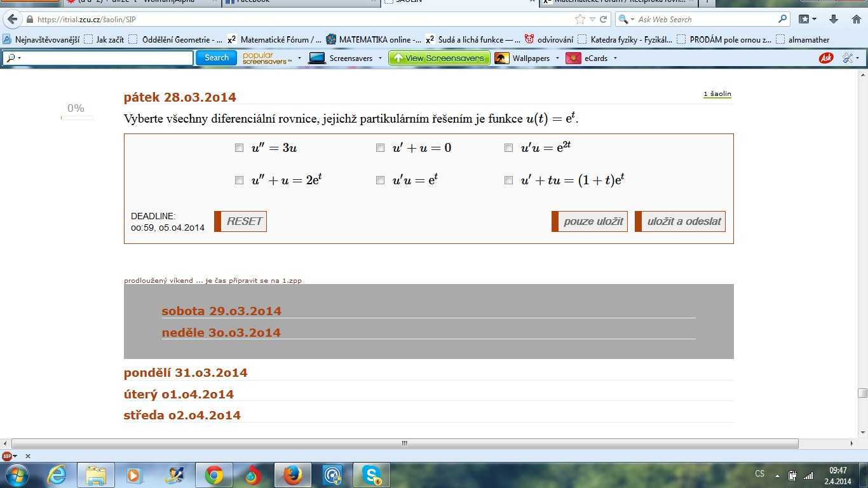Screen dimensions: 868x488
Task: Open the Firefox bookmarks menu button
Action: [x=804, y=19]
